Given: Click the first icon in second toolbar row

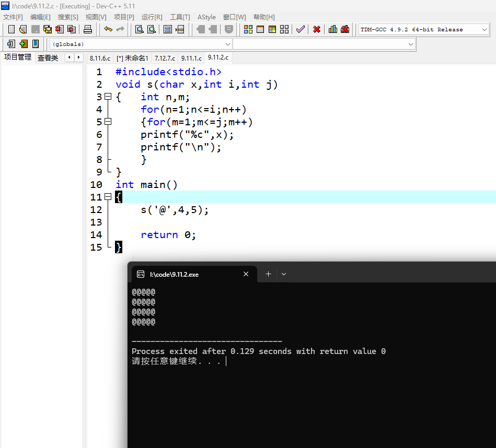Looking at the screenshot, I should click(x=11, y=44).
